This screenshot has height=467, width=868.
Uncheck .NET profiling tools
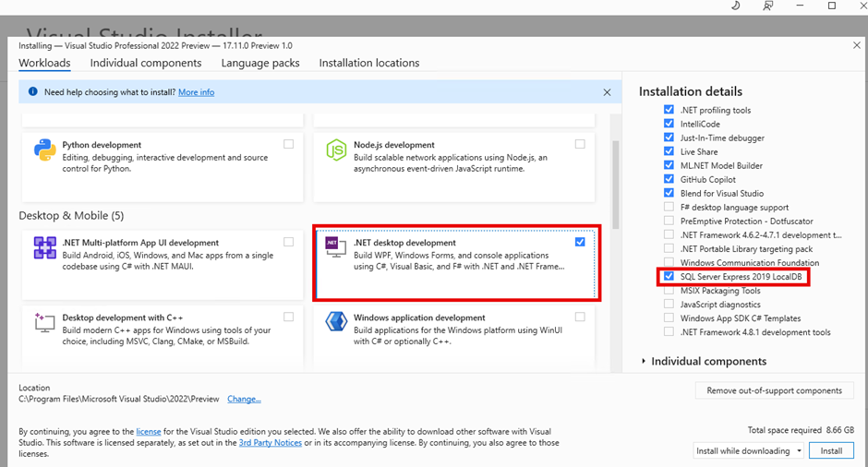click(669, 110)
